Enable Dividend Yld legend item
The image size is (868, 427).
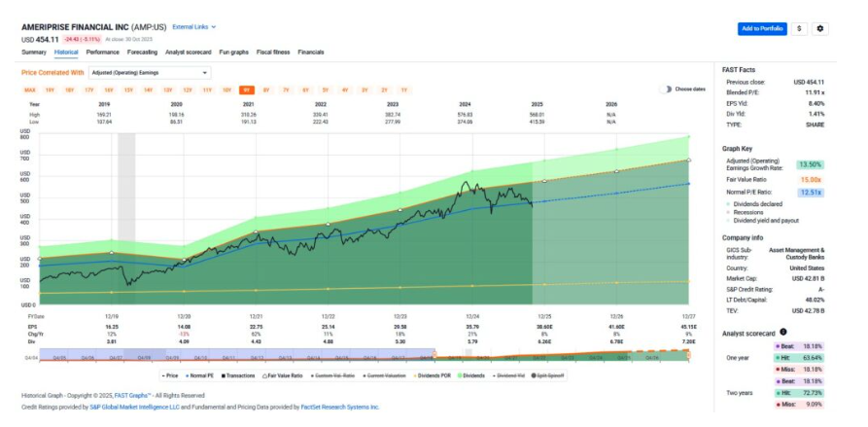click(x=508, y=375)
